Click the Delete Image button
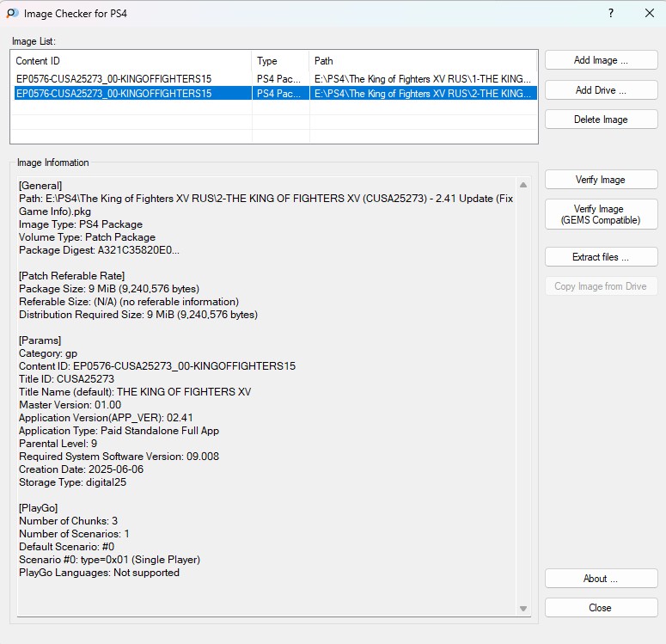The width and height of the screenshot is (666, 644). point(601,120)
